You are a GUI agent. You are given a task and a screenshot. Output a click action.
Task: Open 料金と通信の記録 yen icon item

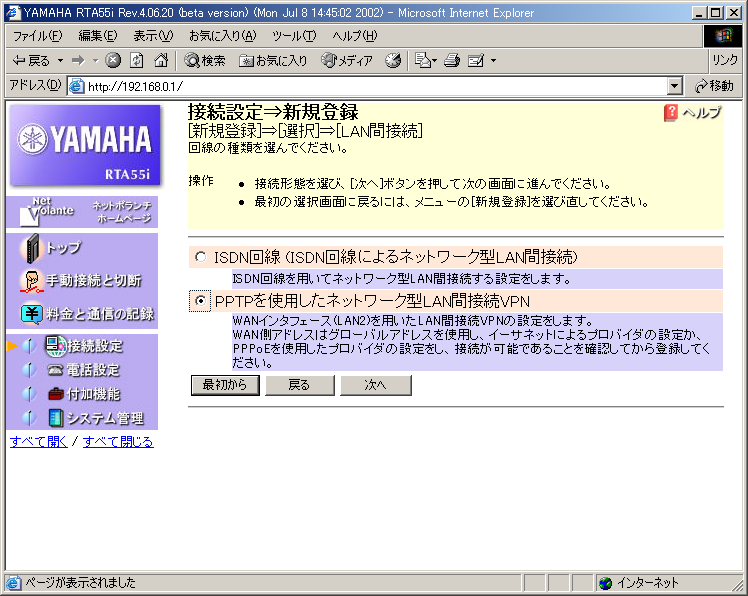click(32, 314)
